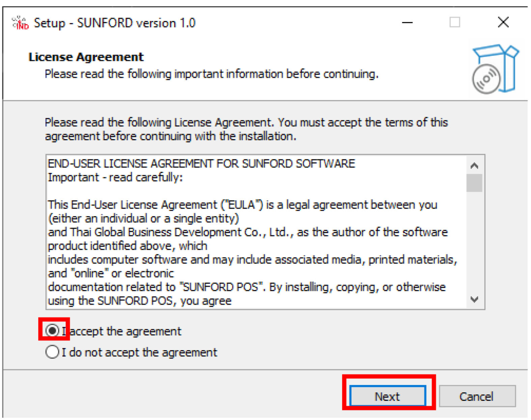The image size is (531, 420).
Task: Close the setup wizard with the X
Action: tap(503, 23)
